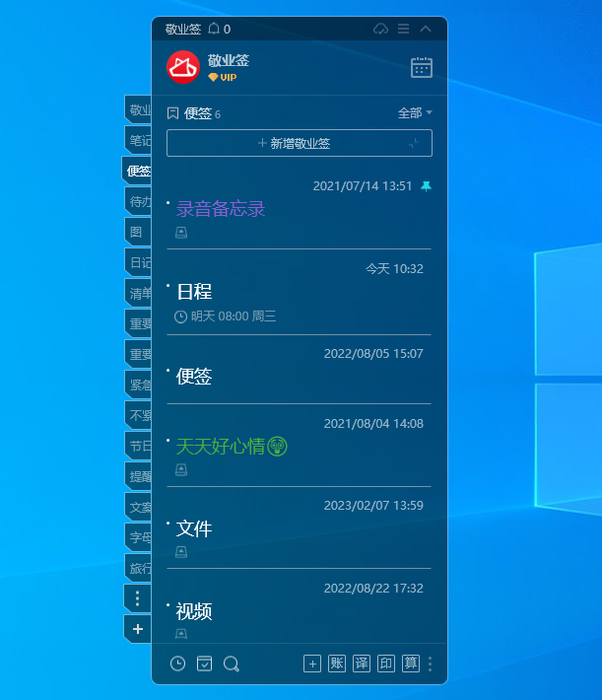Screen dimensions: 602x700
Task: Click the storage icon under 文件
Action: click(x=181, y=552)
